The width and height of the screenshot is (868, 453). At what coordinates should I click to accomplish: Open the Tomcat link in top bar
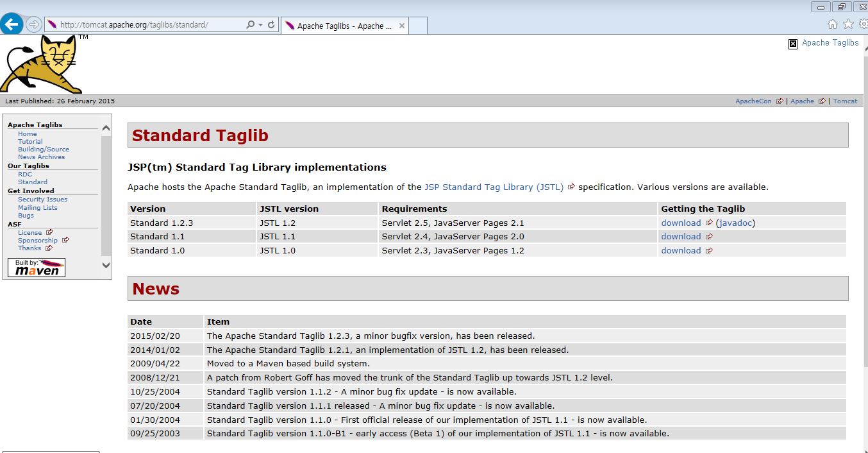click(845, 101)
